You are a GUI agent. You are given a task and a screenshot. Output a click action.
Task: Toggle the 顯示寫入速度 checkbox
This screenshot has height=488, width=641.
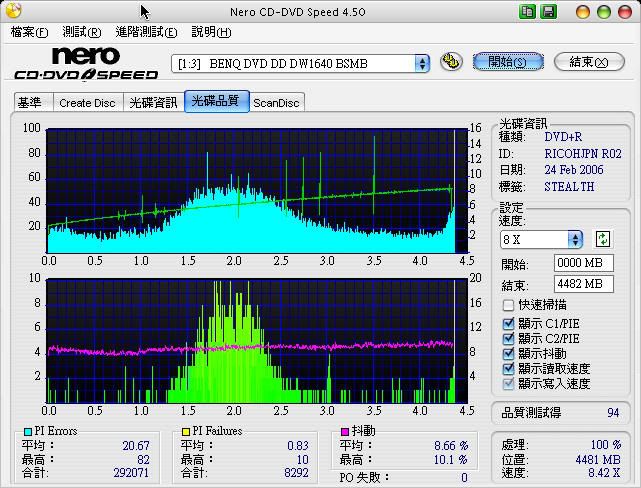(x=508, y=383)
